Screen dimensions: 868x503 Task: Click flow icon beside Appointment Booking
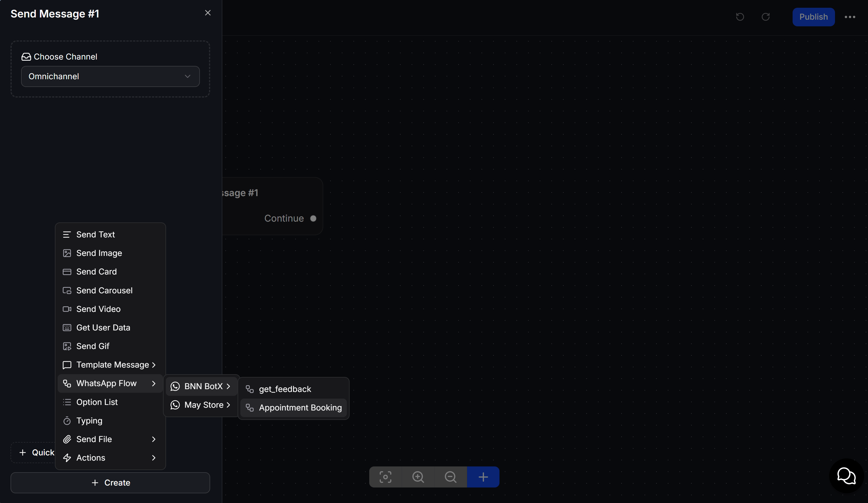(x=250, y=407)
